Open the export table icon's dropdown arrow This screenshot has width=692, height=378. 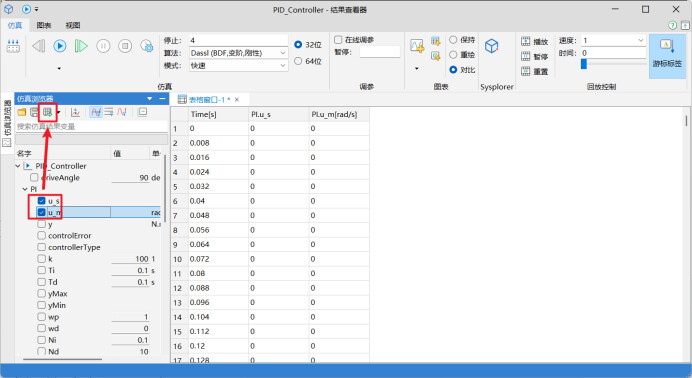click(x=58, y=113)
